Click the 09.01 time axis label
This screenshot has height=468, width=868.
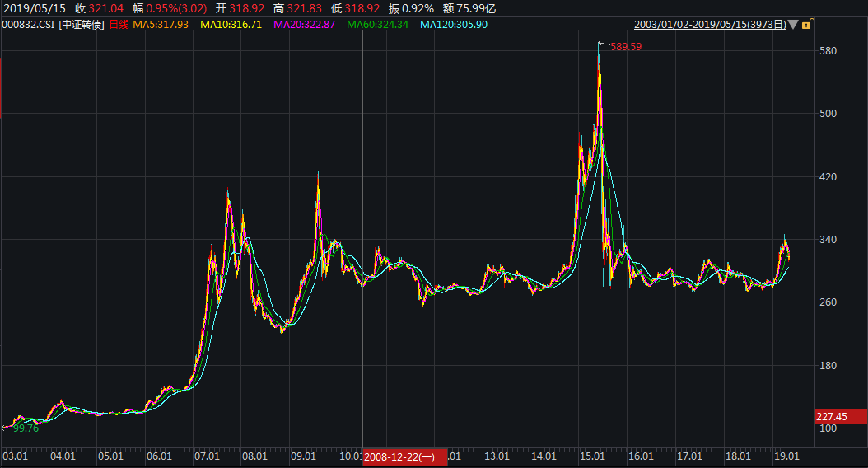(303, 456)
